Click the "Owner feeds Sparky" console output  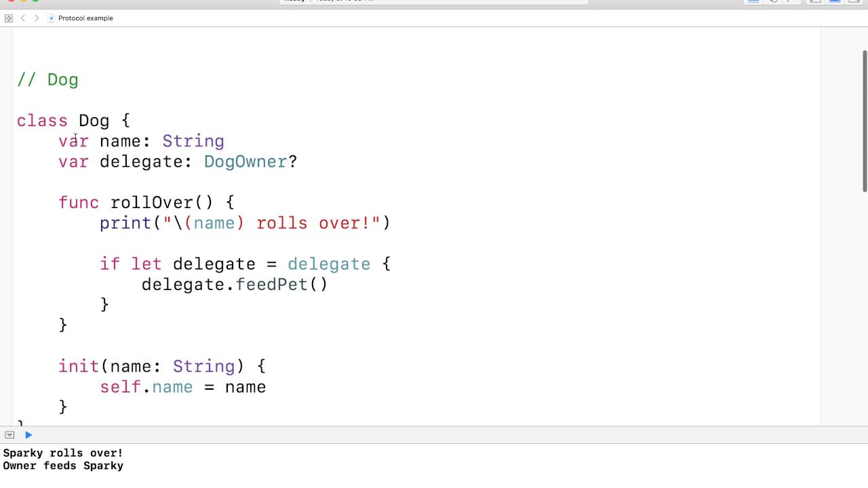63,466
